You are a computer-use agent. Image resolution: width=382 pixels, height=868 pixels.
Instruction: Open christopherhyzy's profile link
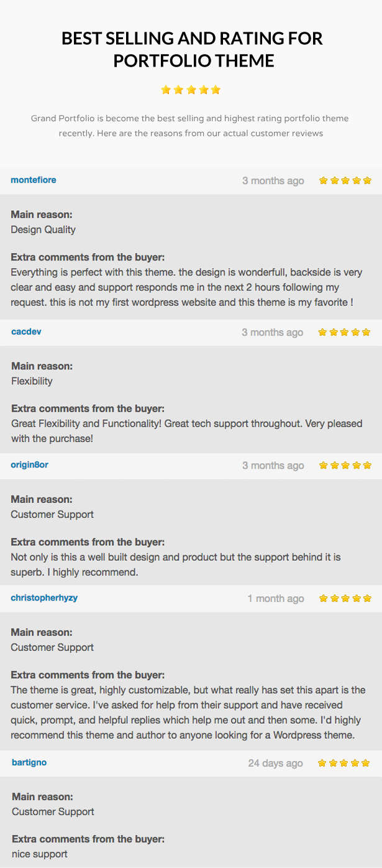pos(44,598)
